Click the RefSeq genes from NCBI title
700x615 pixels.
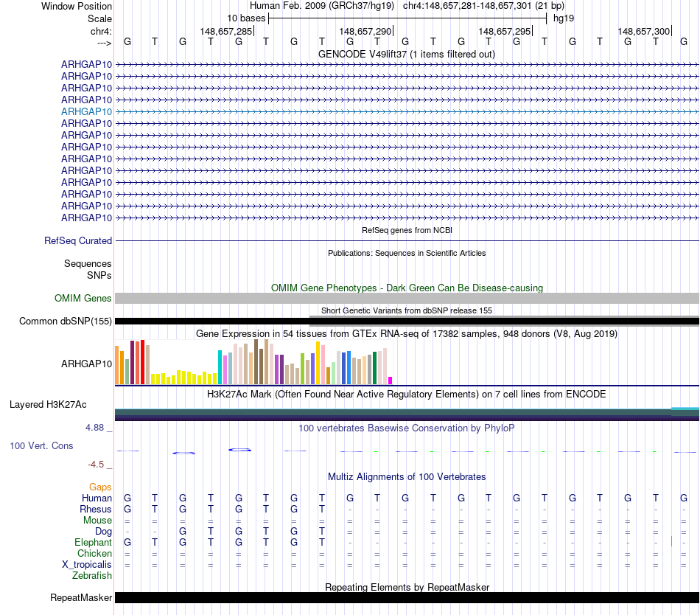pos(407,231)
